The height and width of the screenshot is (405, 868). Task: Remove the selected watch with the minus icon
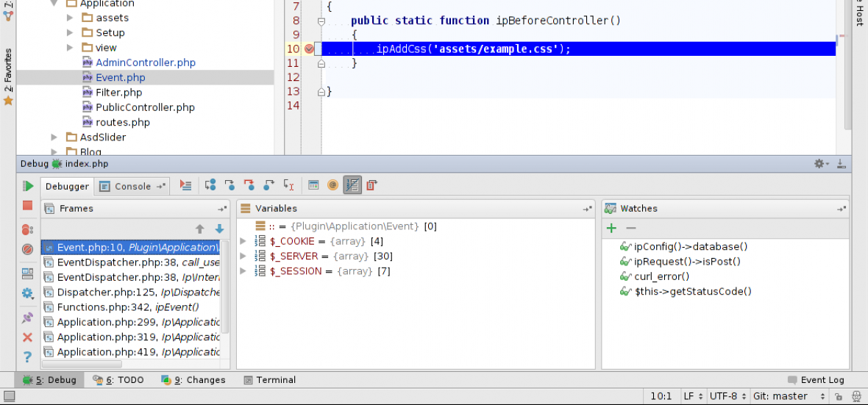click(631, 228)
